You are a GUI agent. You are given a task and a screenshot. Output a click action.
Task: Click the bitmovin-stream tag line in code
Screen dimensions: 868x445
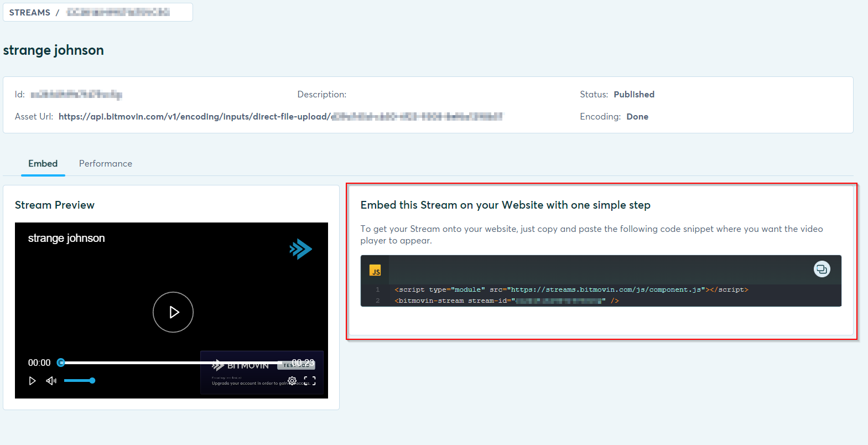tap(506, 301)
